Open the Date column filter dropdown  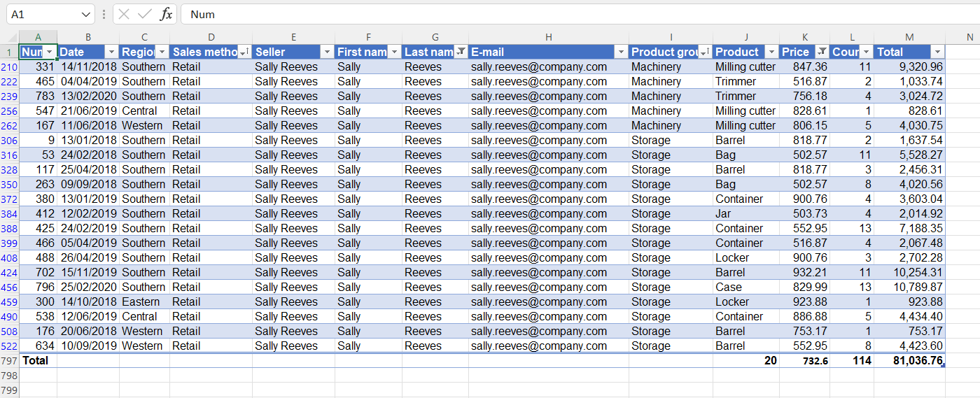[111, 52]
